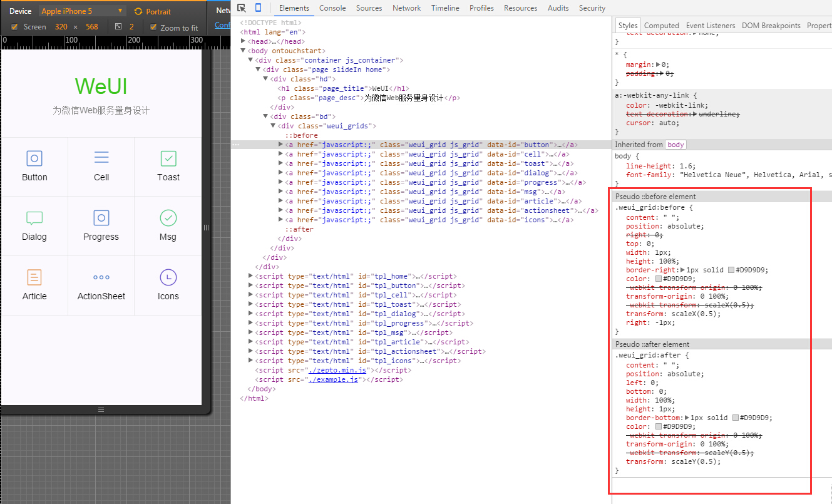This screenshot has width=832, height=504.
Task: Click the #D9D9D9 swatch on border-bottom
Action: click(x=735, y=418)
